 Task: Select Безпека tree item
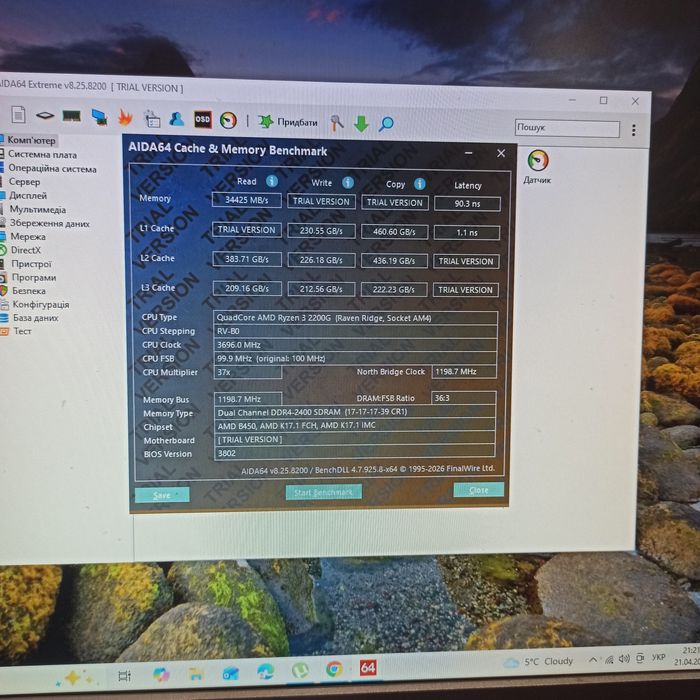click(x=29, y=291)
